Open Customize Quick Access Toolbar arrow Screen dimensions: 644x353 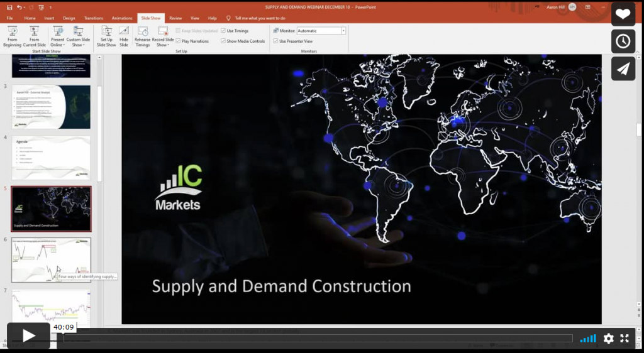pyautogui.click(x=50, y=8)
